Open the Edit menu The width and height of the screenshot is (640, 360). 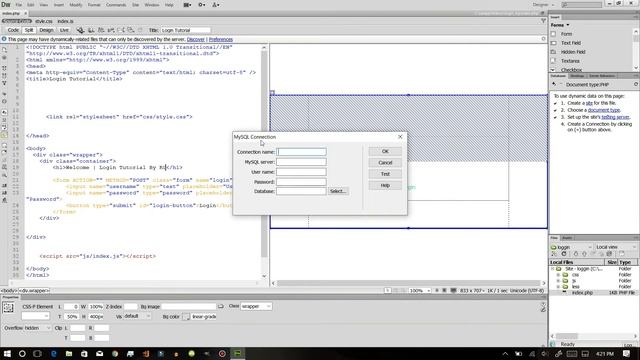31,5
